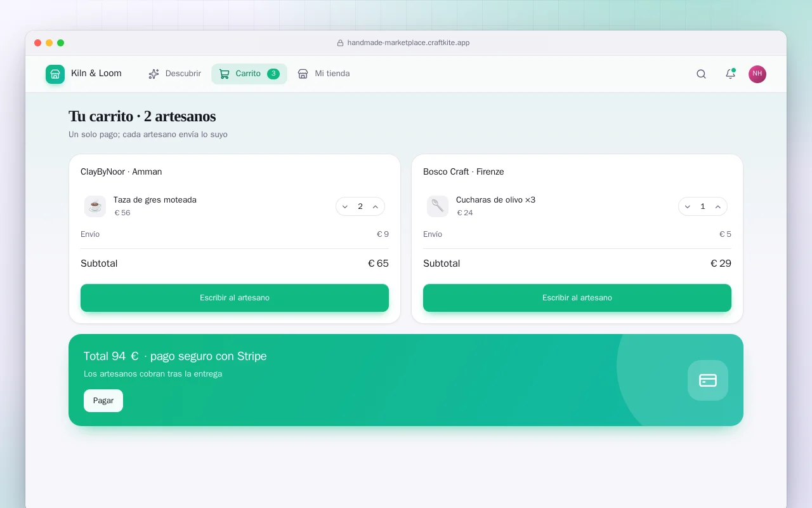Click the quantity value 1 for Cucharas de olivo
812x508 pixels.
click(x=703, y=206)
